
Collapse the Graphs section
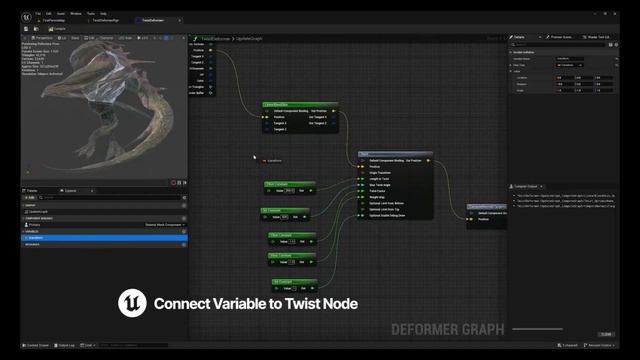point(23,205)
